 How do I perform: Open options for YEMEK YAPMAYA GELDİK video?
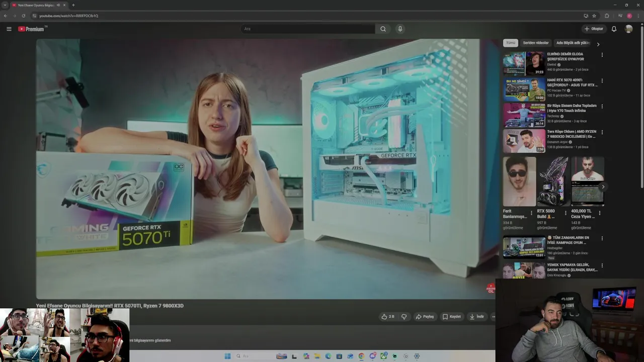pos(602,265)
